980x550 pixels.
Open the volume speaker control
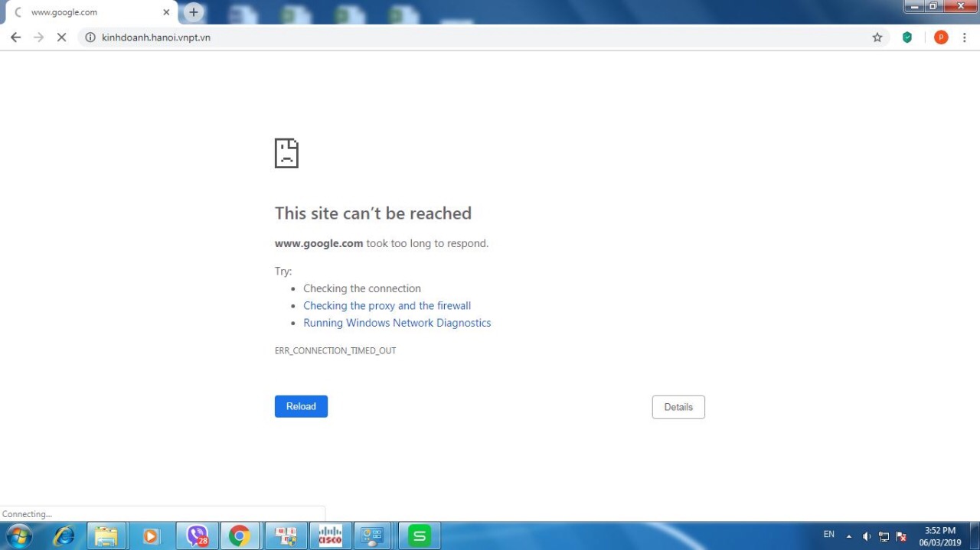(x=867, y=536)
